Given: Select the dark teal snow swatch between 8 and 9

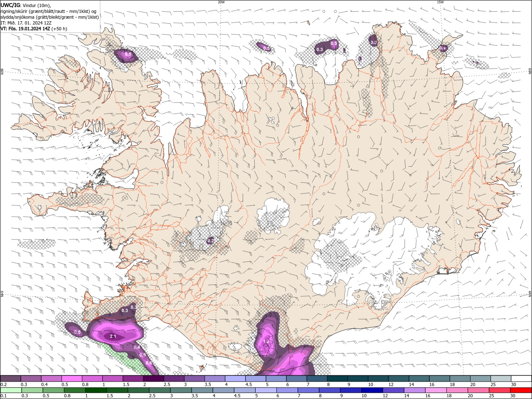Looking at the screenshot, I should click(337, 379).
